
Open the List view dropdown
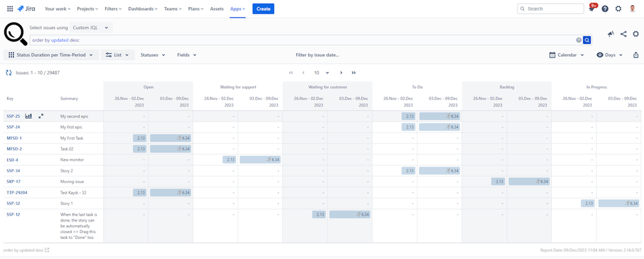click(x=117, y=55)
